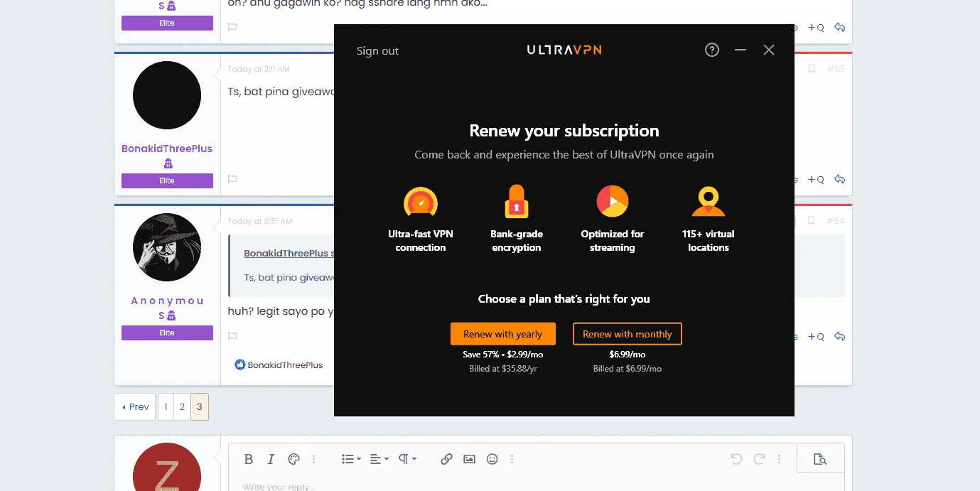Open post number #53 permalink

tap(836, 69)
